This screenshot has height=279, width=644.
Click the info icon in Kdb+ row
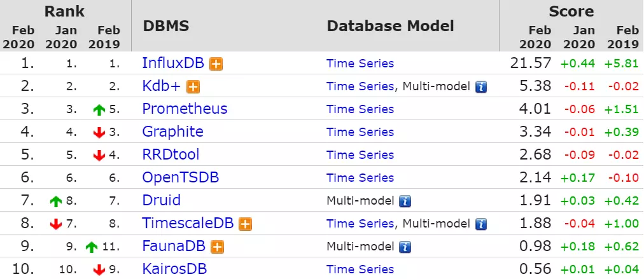point(481,86)
